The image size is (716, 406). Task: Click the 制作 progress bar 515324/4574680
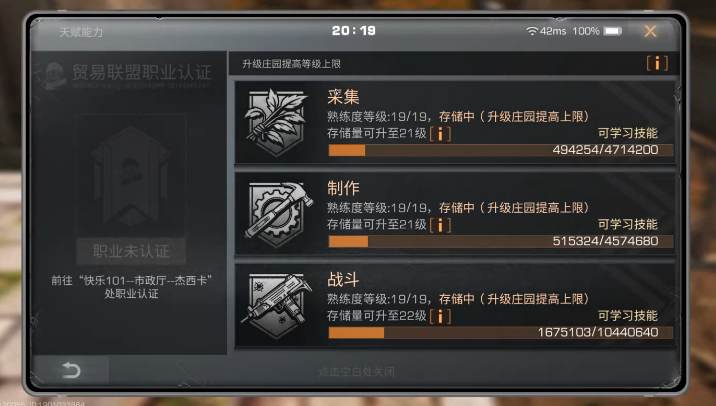(x=500, y=241)
